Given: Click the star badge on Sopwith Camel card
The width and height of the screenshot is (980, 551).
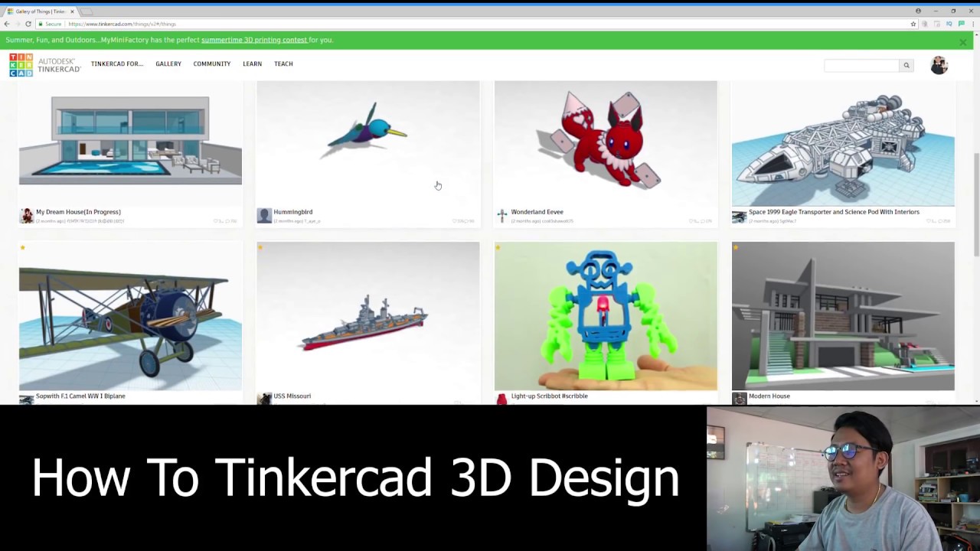Looking at the screenshot, I should [23, 247].
